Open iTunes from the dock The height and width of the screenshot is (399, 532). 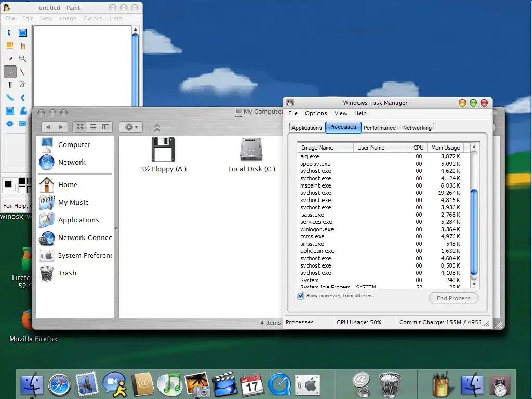[x=169, y=385]
